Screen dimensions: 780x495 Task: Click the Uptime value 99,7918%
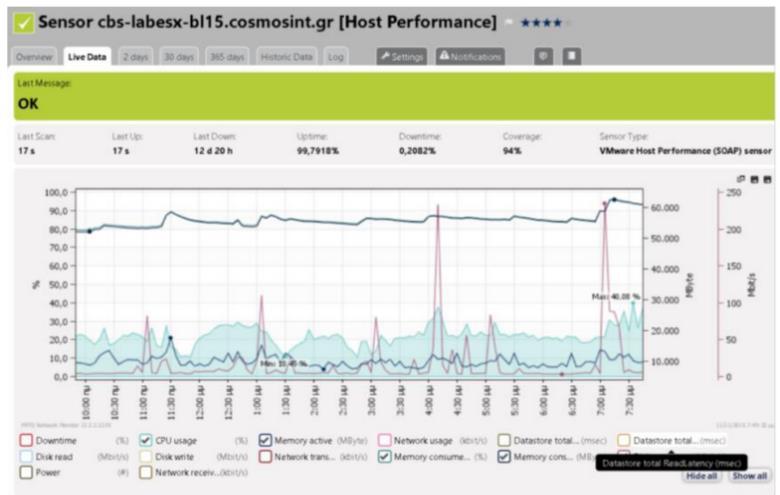318,151
